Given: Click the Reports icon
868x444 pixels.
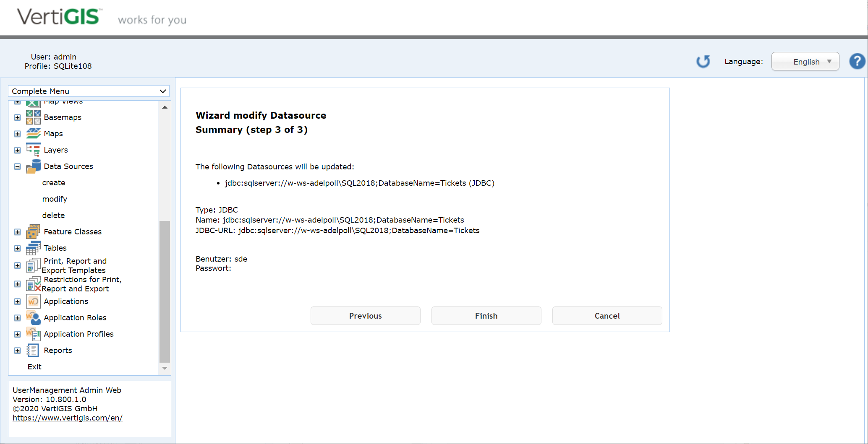Looking at the screenshot, I should click(33, 350).
